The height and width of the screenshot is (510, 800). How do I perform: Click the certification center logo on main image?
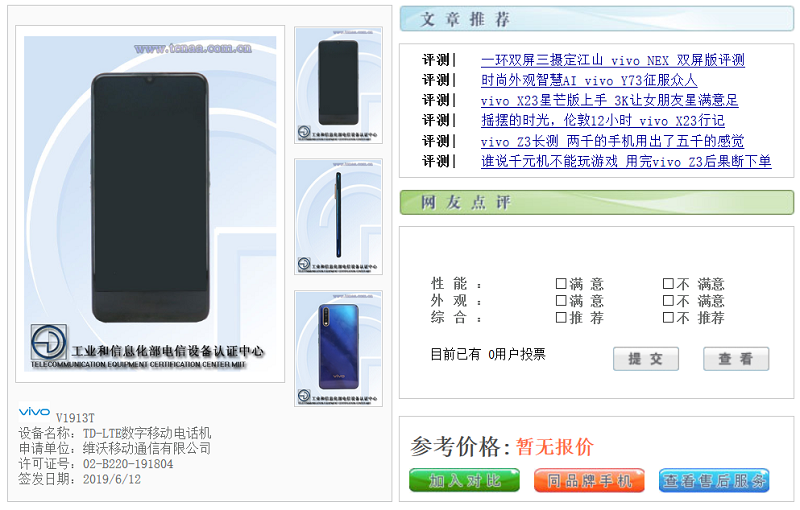click(48, 342)
